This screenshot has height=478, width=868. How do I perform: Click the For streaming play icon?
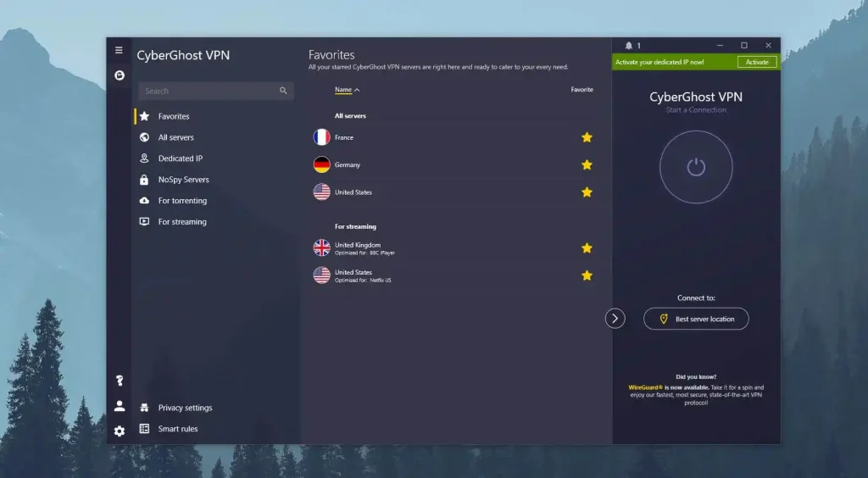(x=144, y=221)
